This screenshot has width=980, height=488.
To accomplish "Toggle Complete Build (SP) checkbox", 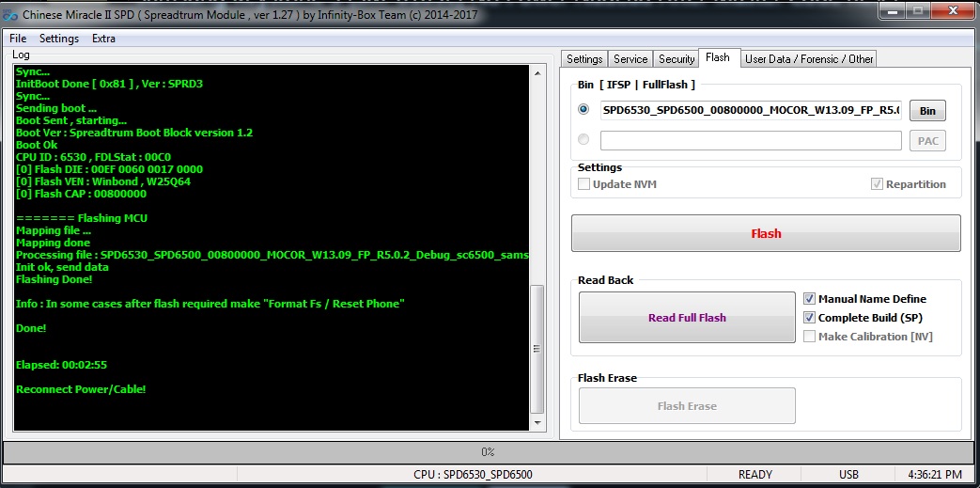I will (x=809, y=318).
